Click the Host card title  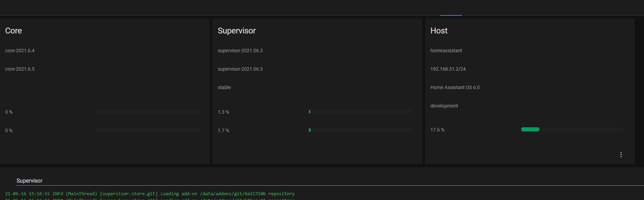[439, 31]
